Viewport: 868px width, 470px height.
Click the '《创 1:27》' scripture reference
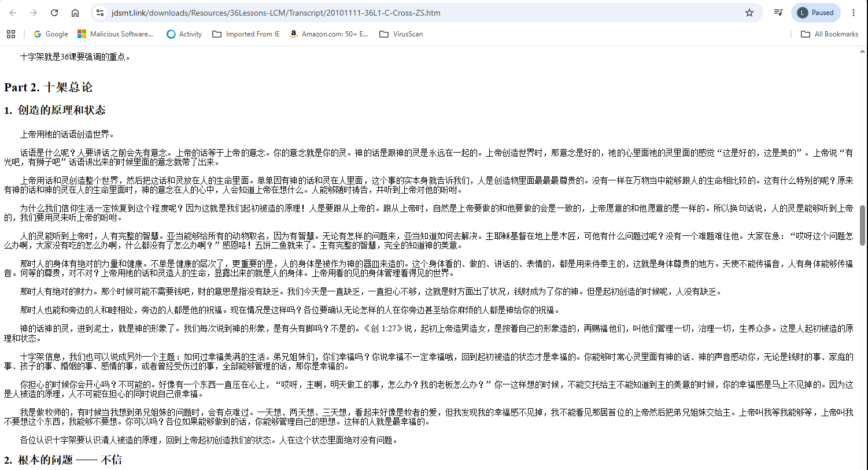pyautogui.click(x=383, y=328)
